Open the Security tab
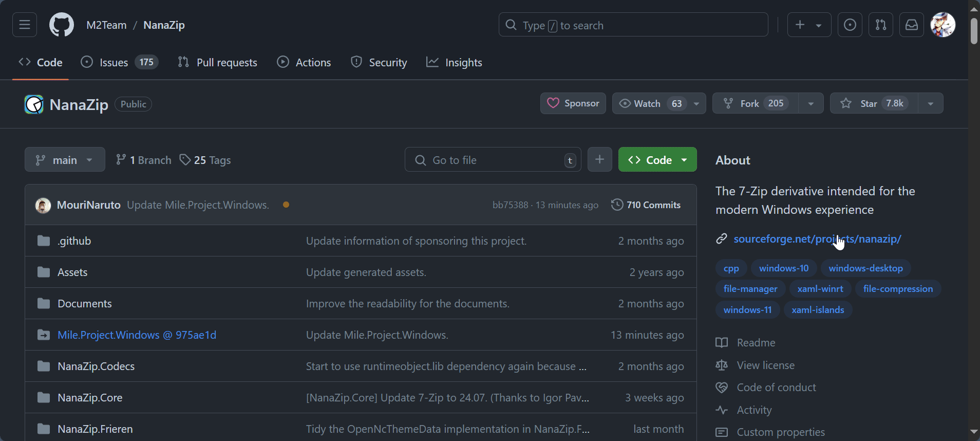This screenshot has height=441, width=980. click(x=379, y=62)
